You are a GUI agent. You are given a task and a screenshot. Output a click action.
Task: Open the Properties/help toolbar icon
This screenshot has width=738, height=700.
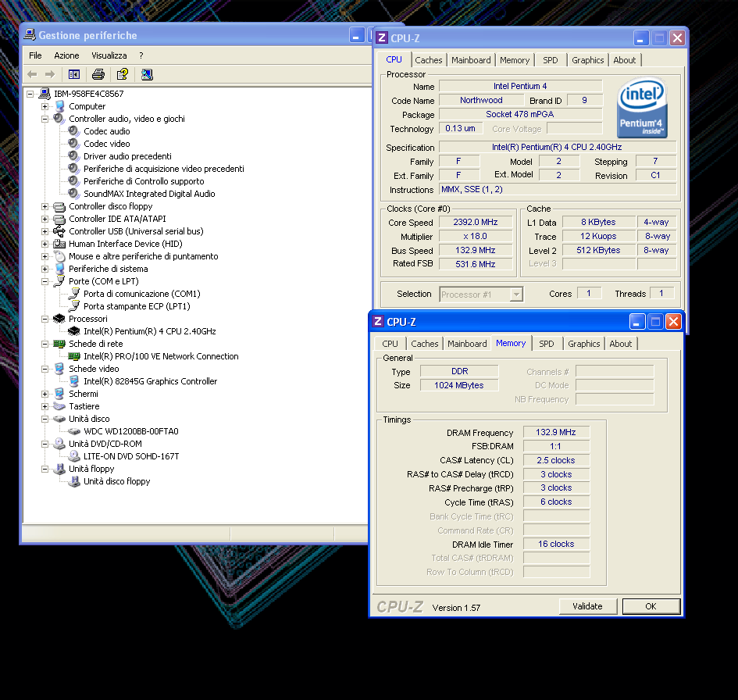tap(123, 74)
